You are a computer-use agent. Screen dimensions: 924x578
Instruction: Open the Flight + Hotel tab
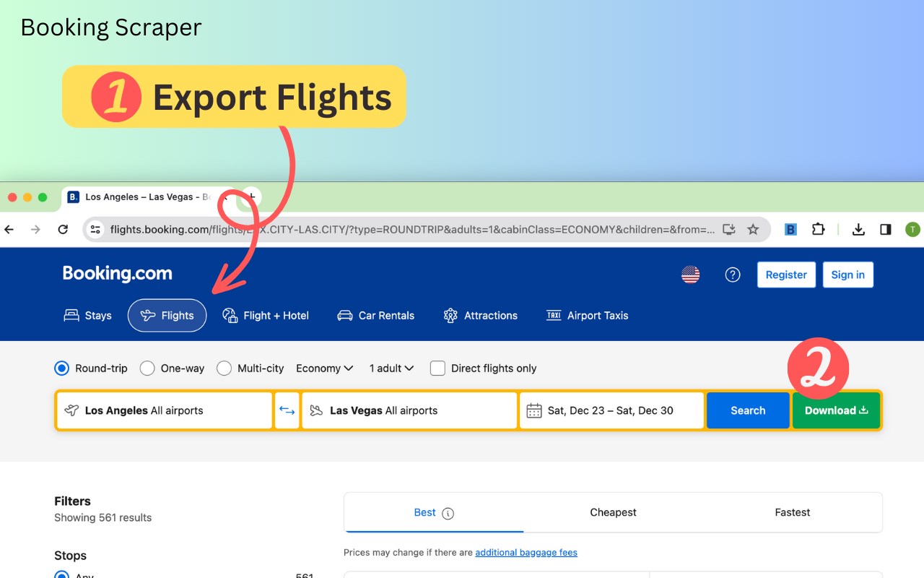(x=266, y=316)
